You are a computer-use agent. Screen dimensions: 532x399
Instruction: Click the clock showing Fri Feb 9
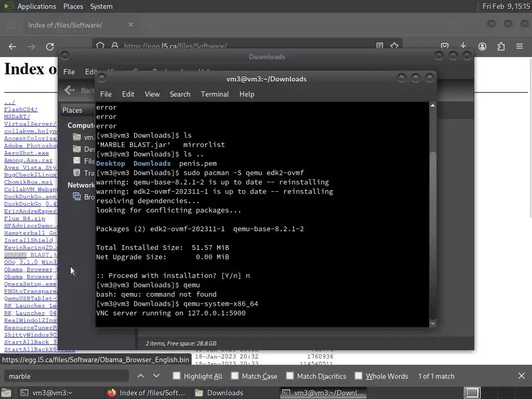(x=506, y=6)
